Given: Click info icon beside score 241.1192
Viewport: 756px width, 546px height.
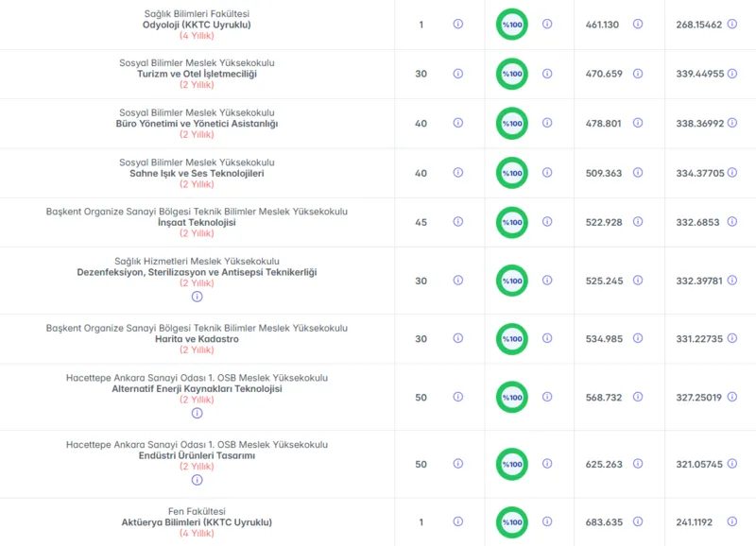Looking at the screenshot, I should (x=731, y=521).
